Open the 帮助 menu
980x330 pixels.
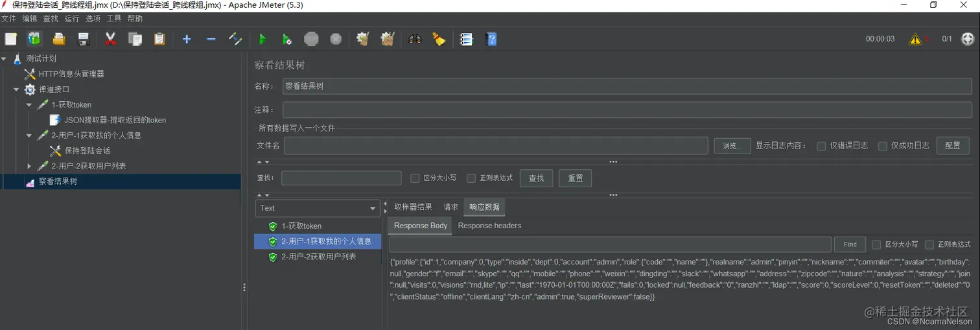(135, 19)
